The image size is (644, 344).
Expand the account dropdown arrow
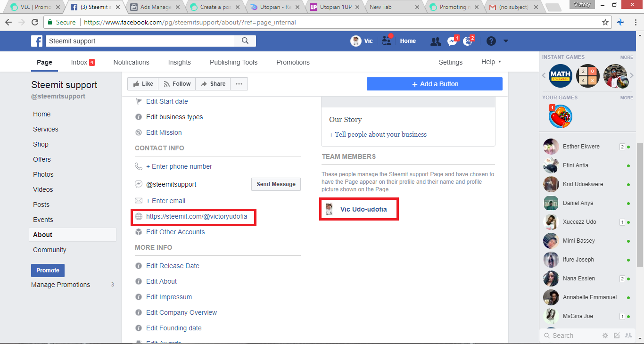506,41
